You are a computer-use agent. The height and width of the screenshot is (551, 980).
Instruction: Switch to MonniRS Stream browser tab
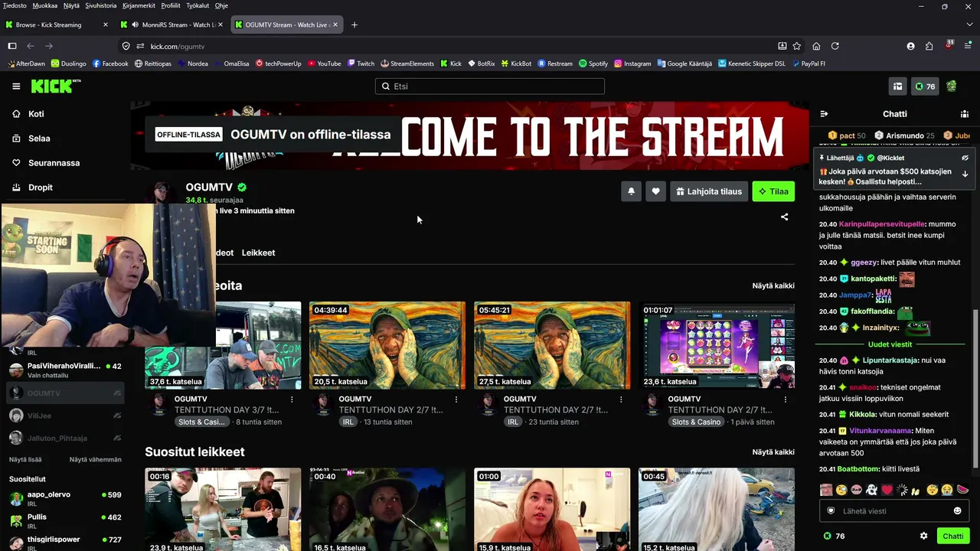[x=172, y=24]
